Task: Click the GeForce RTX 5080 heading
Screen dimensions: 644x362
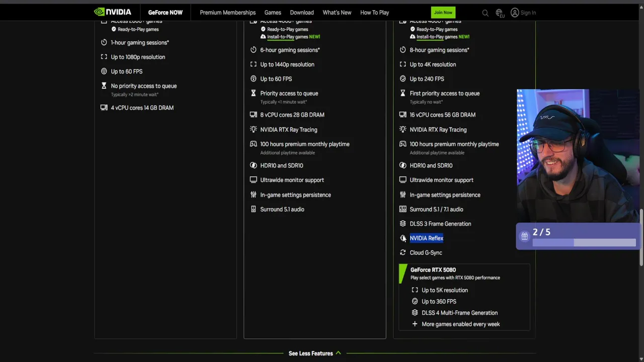Action: [433, 269]
